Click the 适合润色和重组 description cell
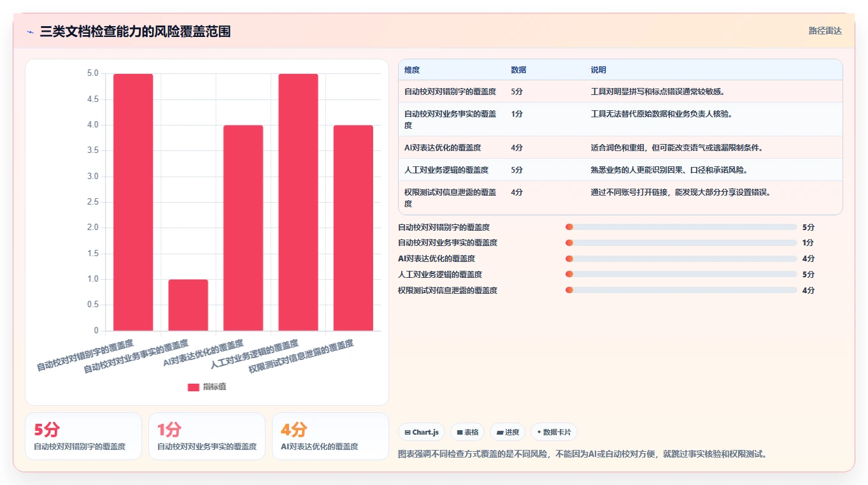 (677, 148)
